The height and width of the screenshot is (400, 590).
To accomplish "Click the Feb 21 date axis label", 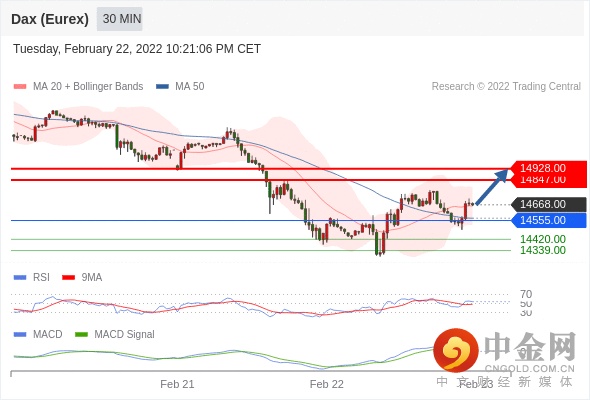I will pos(177,384).
